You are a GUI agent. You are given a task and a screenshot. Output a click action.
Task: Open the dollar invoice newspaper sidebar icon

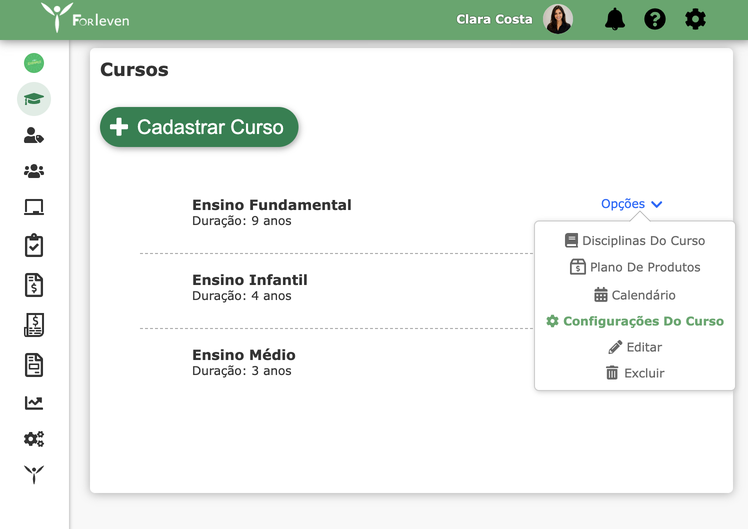(34, 325)
